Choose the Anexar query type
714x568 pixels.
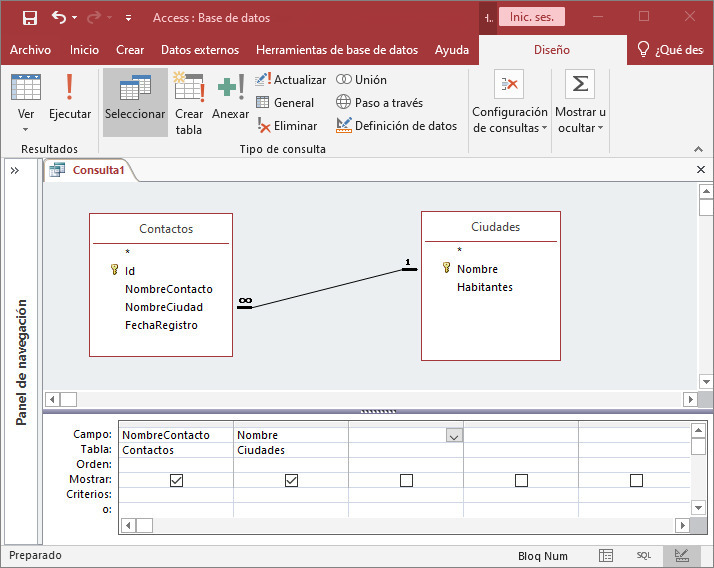[231, 98]
